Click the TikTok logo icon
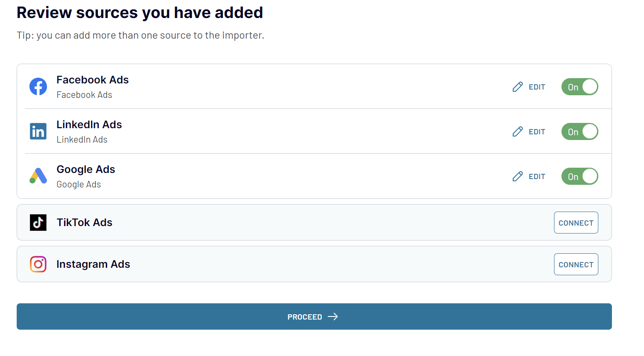This screenshot has height=356, width=644. coord(38,223)
